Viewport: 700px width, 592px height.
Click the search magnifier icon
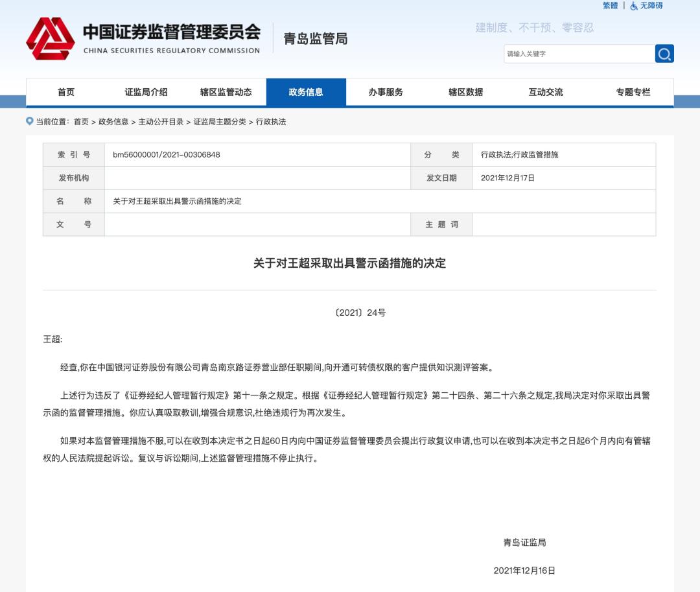click(x=664, y=53)
